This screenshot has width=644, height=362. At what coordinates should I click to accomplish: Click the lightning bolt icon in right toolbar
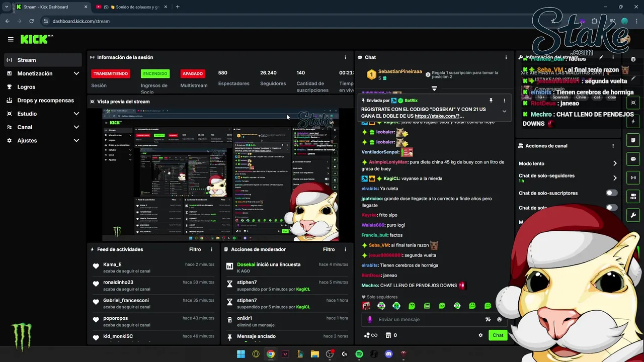[x=633, y=121]
